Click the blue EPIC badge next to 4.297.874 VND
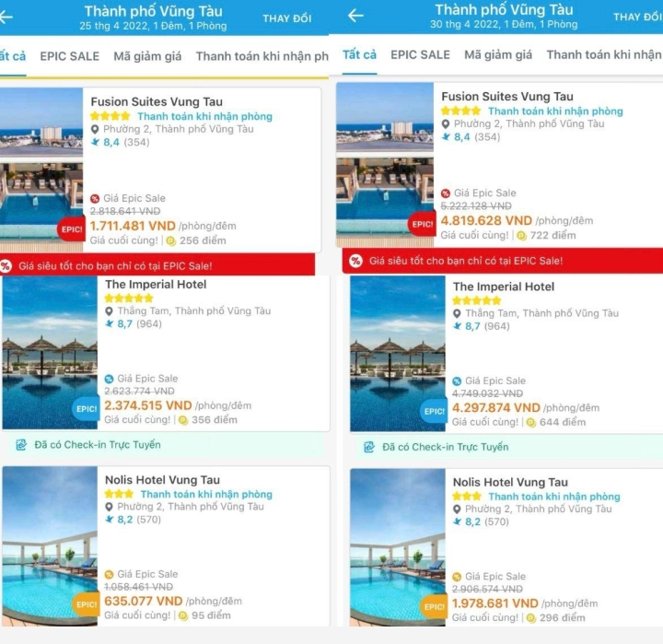663x644 pixels. pyautogui.click(x=435, y=411)
